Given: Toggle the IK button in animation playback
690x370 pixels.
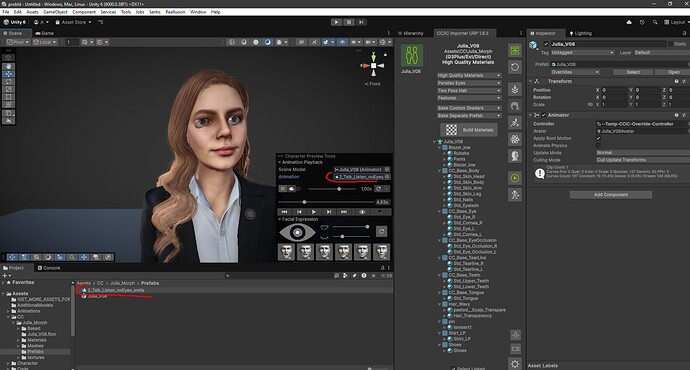Looking at the screenshot, I should point(283,189).
